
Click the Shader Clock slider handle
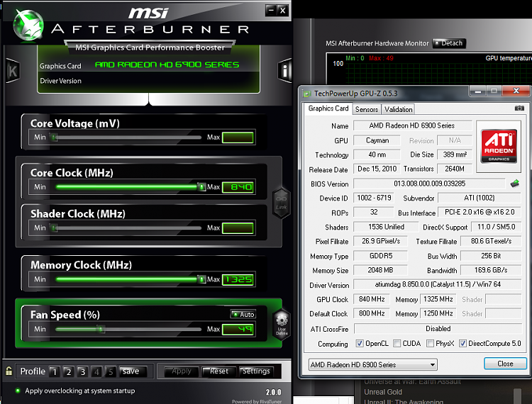[x=54, y=228]
